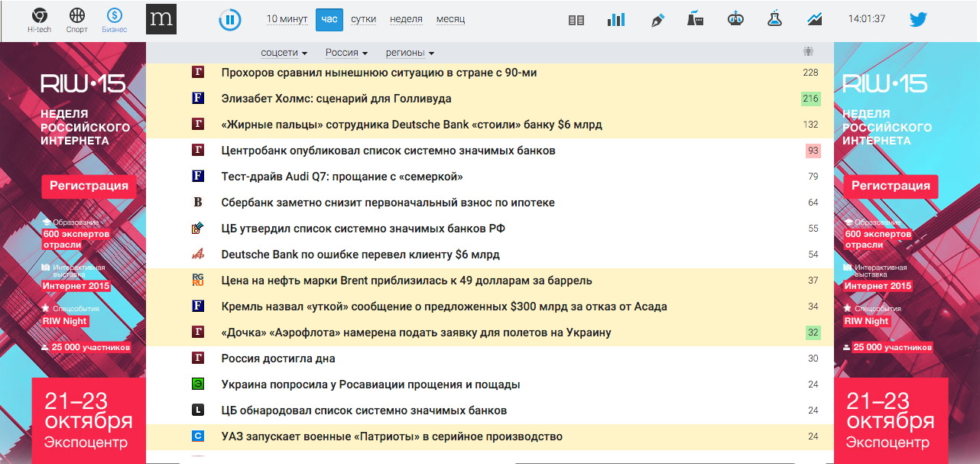Viewport: 980px width, 464px height.
Task: Click green icon beside Украина попросила
Action: (198, 385)
